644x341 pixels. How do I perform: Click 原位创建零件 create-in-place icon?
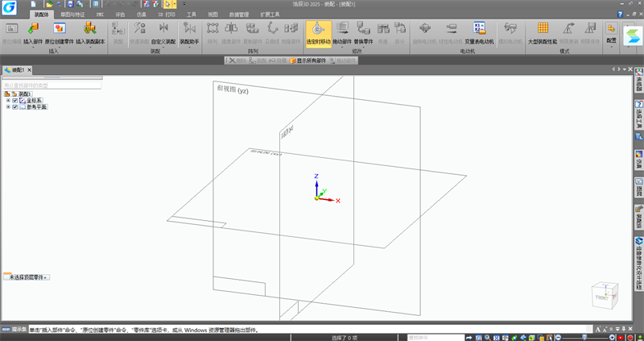60,28
